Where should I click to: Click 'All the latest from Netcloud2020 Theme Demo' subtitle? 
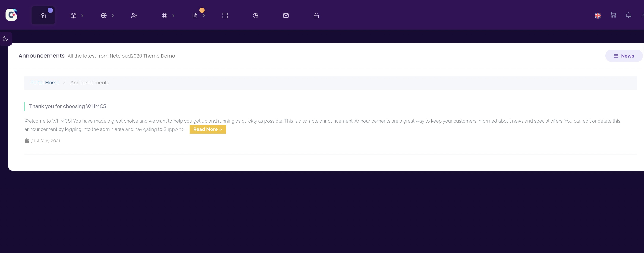tap(121, 56)
